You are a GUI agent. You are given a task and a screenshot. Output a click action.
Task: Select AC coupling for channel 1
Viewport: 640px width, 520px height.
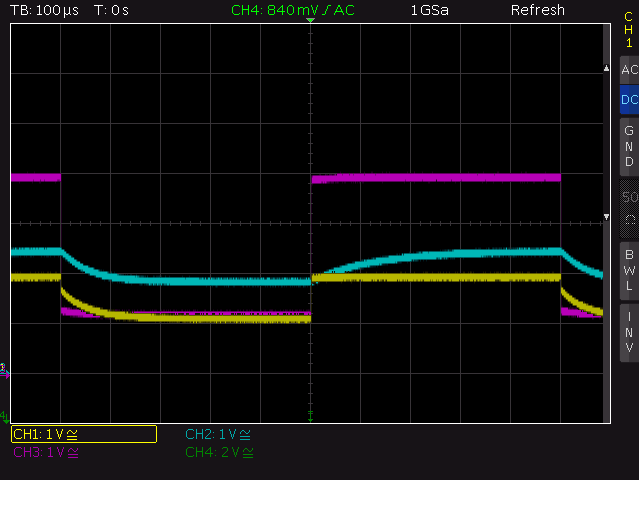point(629,70)
